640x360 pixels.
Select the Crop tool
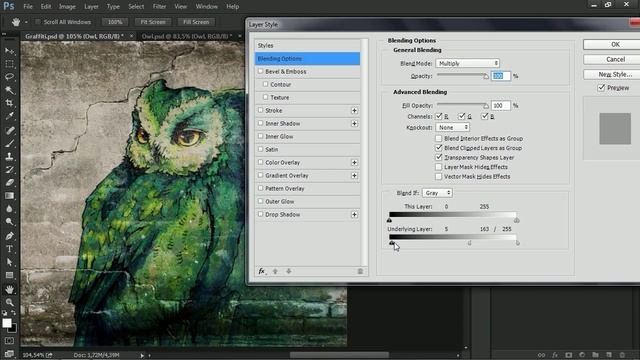(9, 103)
